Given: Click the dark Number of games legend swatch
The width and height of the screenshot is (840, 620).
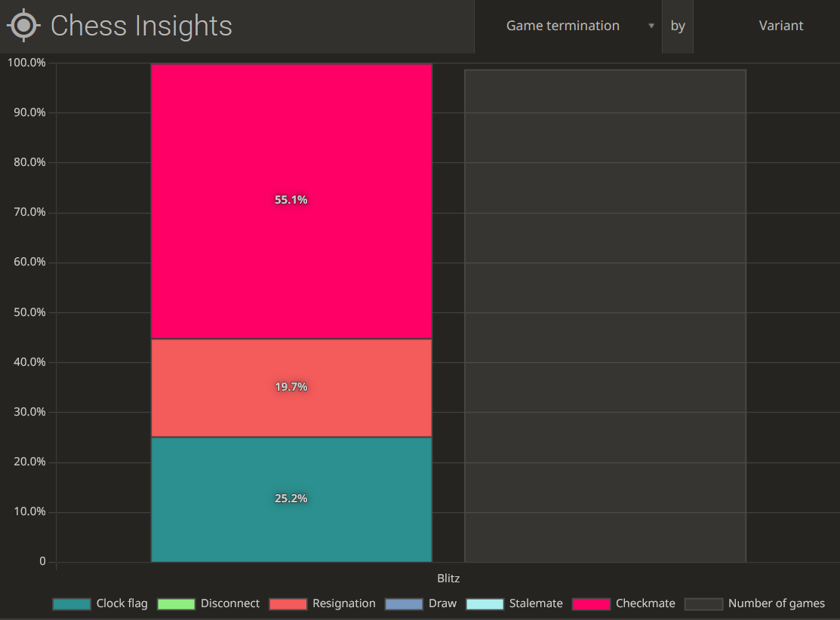Looking at the screenshot, I should pyautogui.click(x=704, y=604).
